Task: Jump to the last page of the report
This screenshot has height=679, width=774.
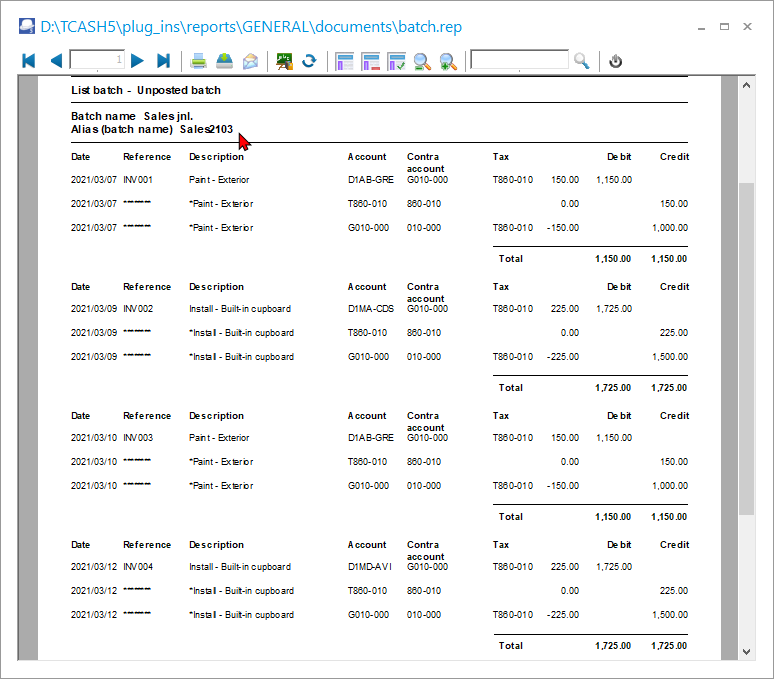Action: coord(164,61)
